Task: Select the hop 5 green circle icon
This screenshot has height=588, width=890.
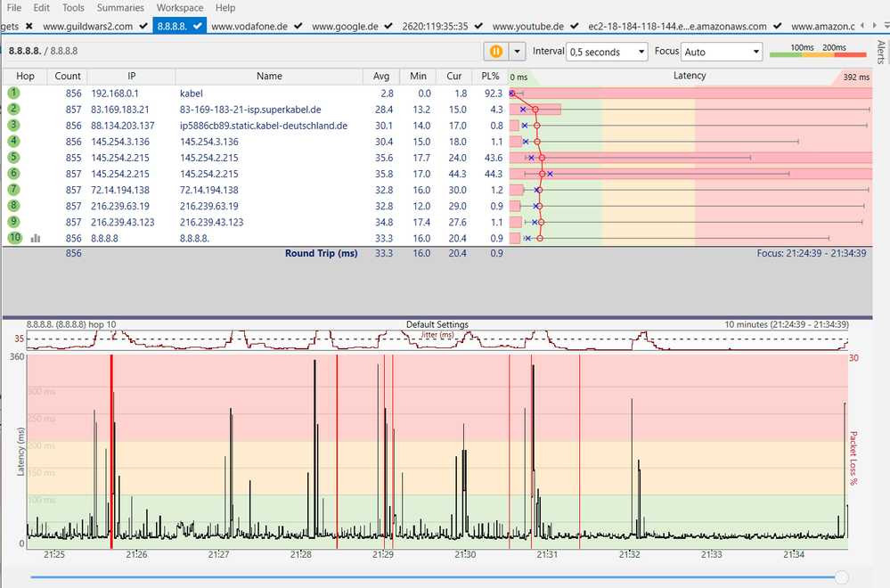Action: (x=14, y=158)
